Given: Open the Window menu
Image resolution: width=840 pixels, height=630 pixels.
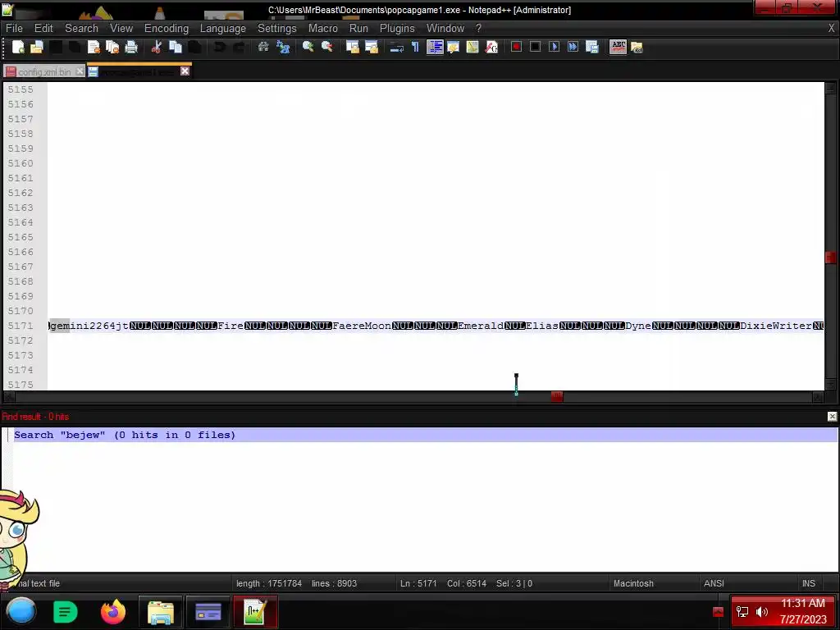Looking at the screenshot, I should tap(445, 29).
